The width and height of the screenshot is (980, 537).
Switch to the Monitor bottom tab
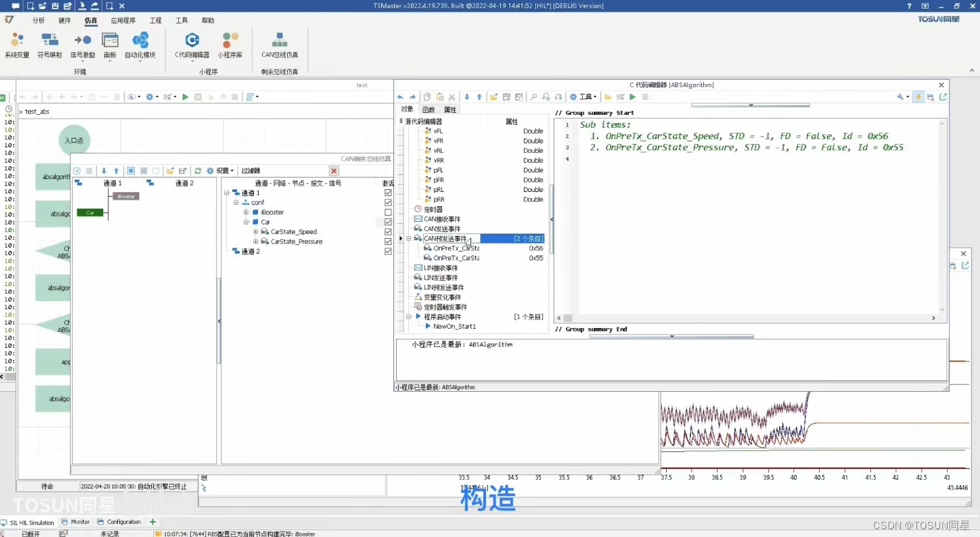click(x=75, y=522)
